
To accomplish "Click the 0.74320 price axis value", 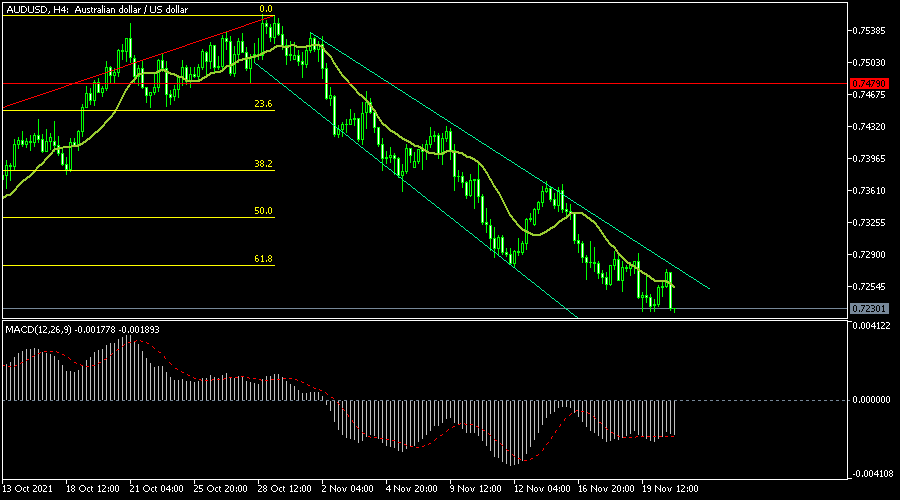I will pos(868,126).
